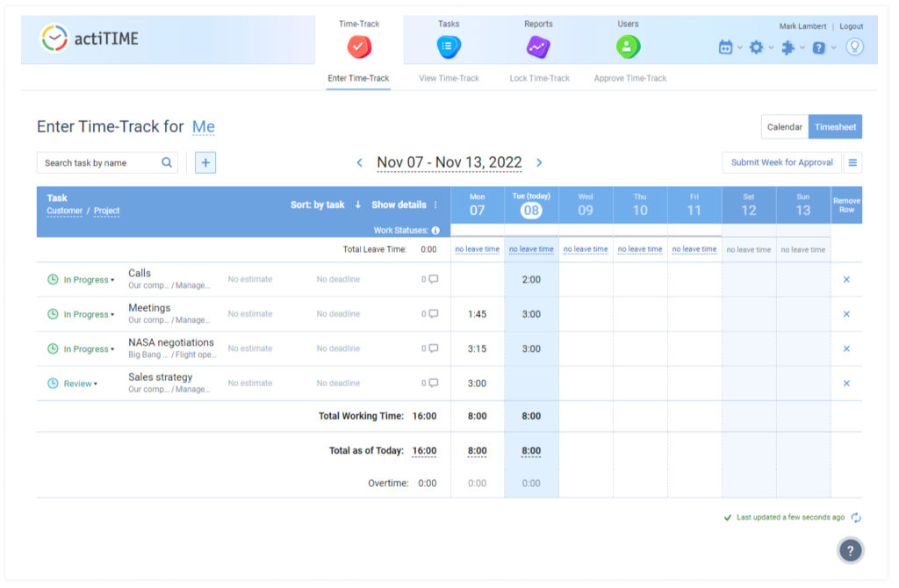This screenshot has width=899, height=588.
Task: Click the no leave time link for Wednesday
Action: (586, 249)
